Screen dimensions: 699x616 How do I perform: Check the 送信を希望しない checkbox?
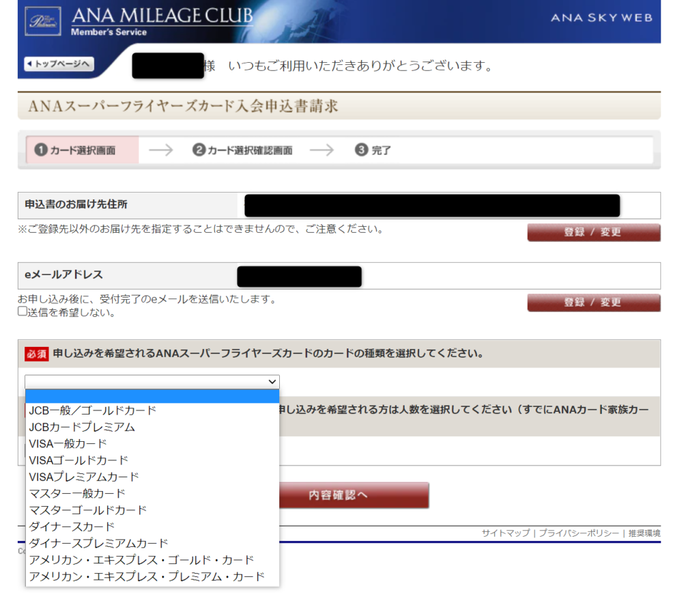coord(23,311)
